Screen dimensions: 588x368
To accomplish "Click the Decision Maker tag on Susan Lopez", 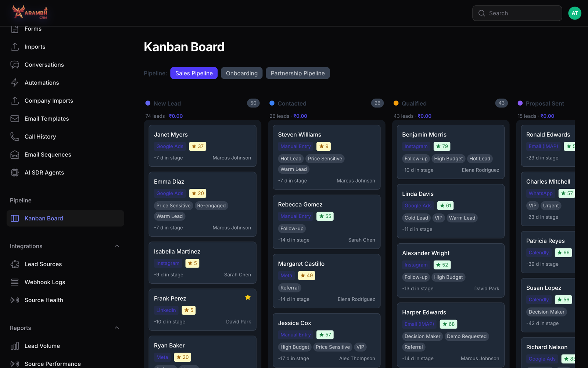I will (546, 312).
